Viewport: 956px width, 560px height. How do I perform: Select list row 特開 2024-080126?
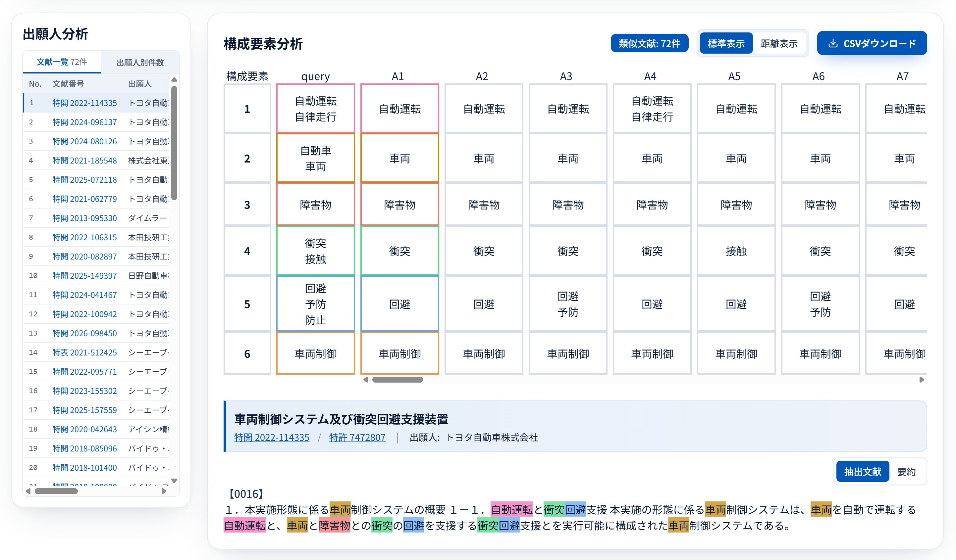pos(96,141)
